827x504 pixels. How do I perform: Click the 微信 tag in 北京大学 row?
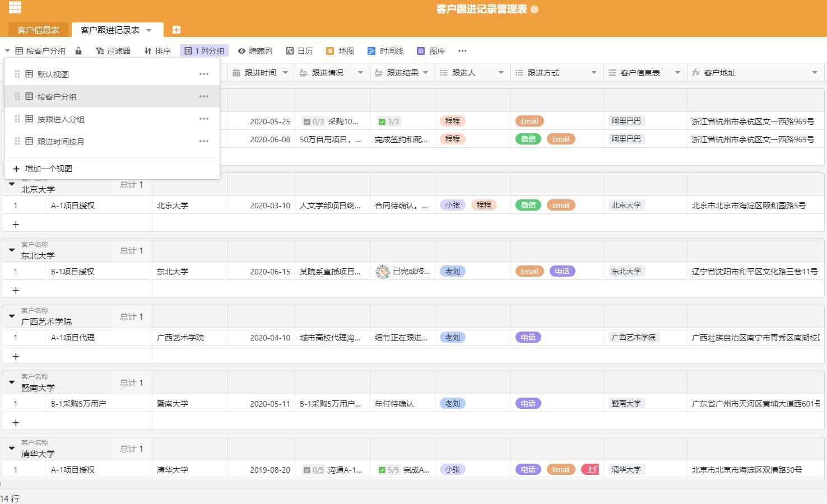tap(528, 205)
